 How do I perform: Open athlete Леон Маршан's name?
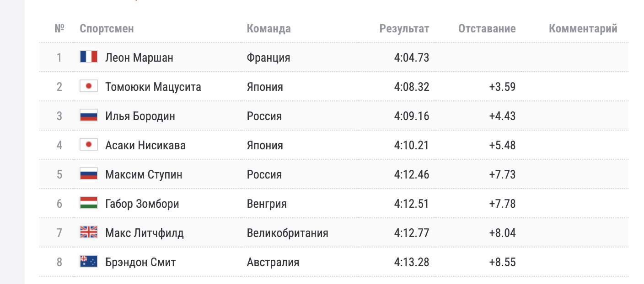(x=139, y=58)
